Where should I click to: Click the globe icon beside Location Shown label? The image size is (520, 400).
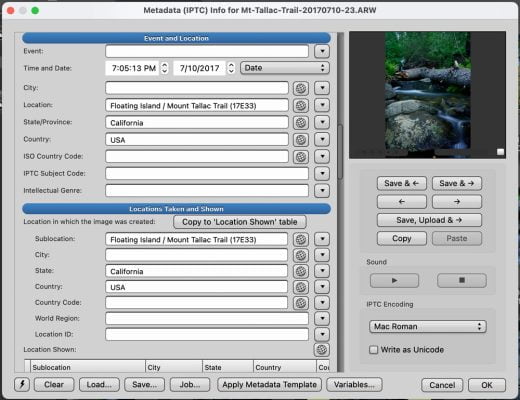[322, 350]
